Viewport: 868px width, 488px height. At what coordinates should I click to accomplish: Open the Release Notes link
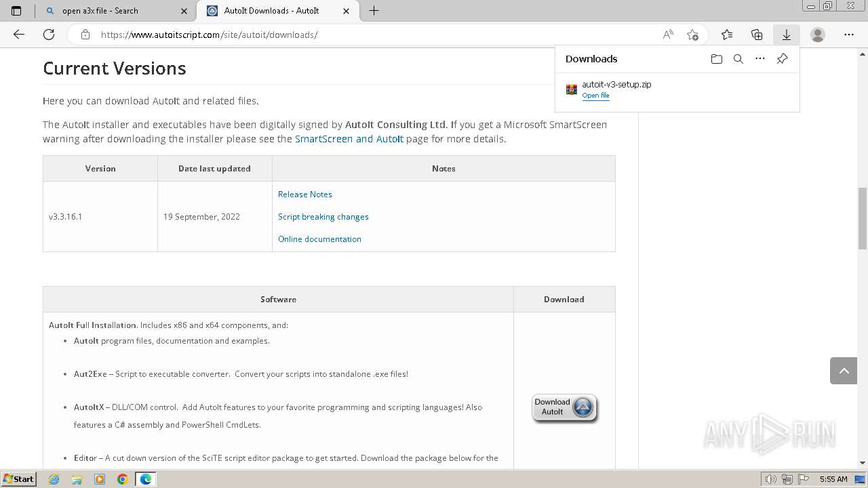305,195
